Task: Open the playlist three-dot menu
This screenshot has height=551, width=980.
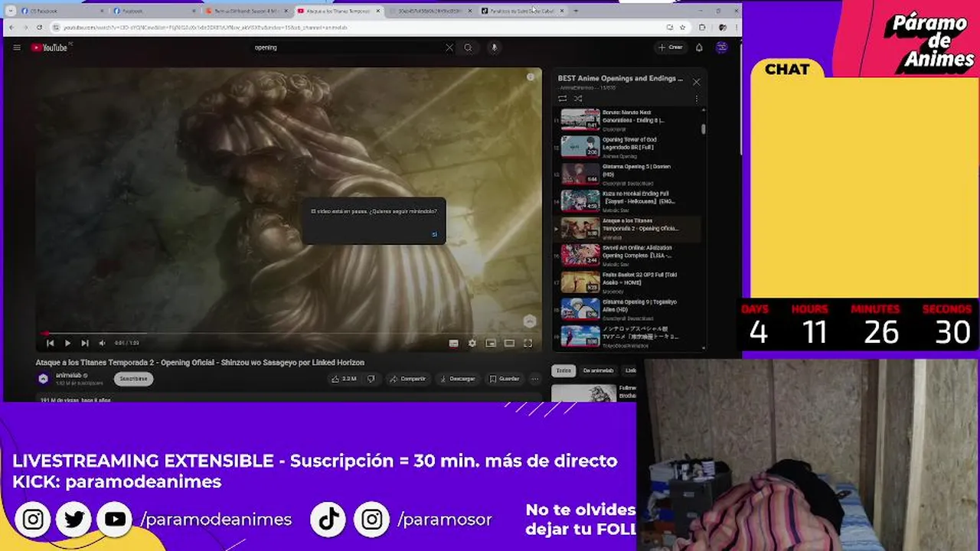Action: point(696,99)
